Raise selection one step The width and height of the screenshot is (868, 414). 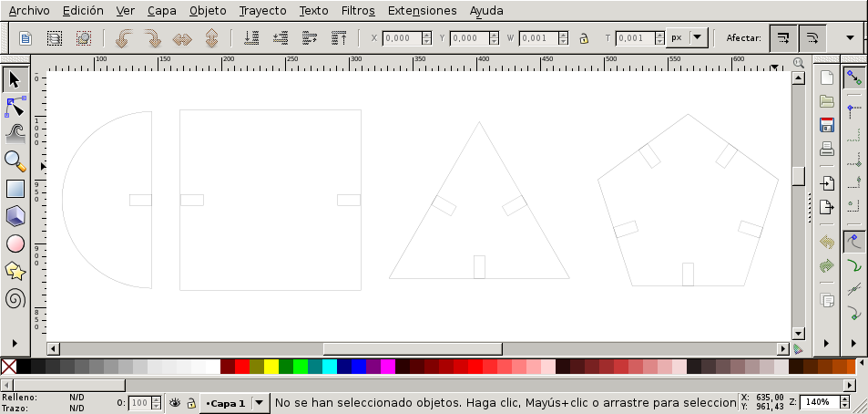(x=310, y=37)
